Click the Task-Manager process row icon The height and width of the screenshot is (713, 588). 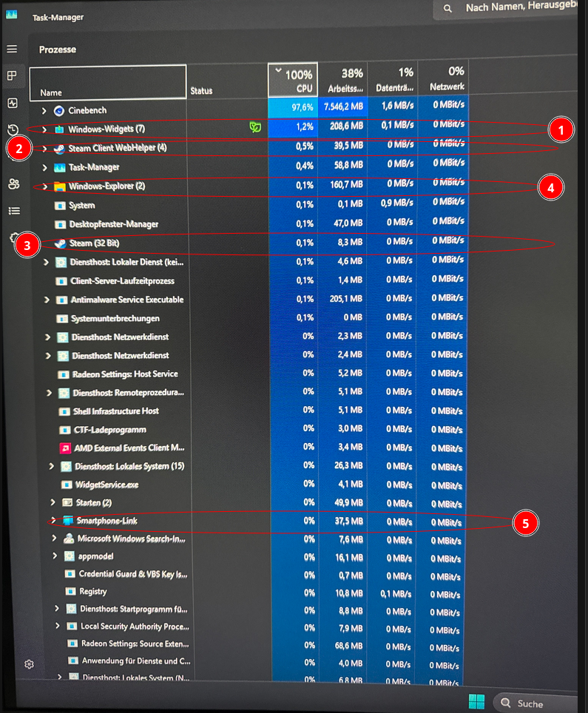click(60, 168)
